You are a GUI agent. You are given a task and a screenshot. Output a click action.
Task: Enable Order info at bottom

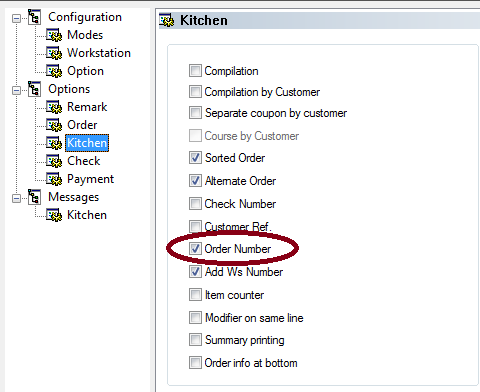coord(195,363)
